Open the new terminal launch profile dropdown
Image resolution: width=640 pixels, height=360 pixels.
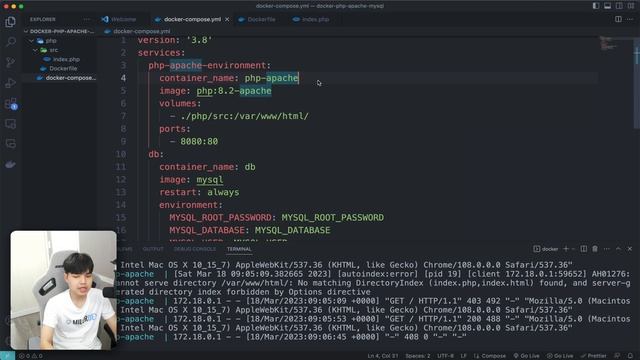point(573,249)
